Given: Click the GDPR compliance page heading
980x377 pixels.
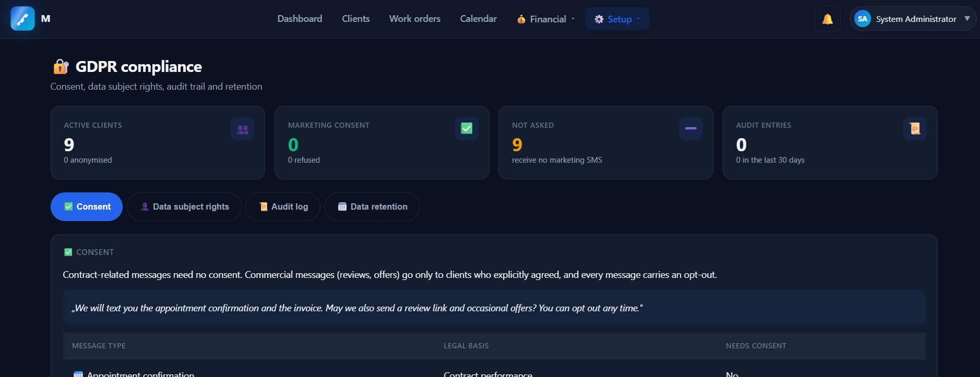Looking at the screenshot, I should pos(139,67).
